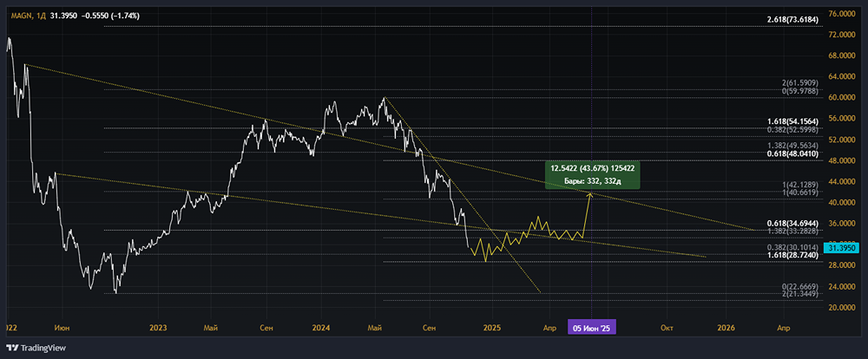Select the 2(21.3449) Fibonacci label
Screen dimensions: 868x359
click(x=801, y=293)
